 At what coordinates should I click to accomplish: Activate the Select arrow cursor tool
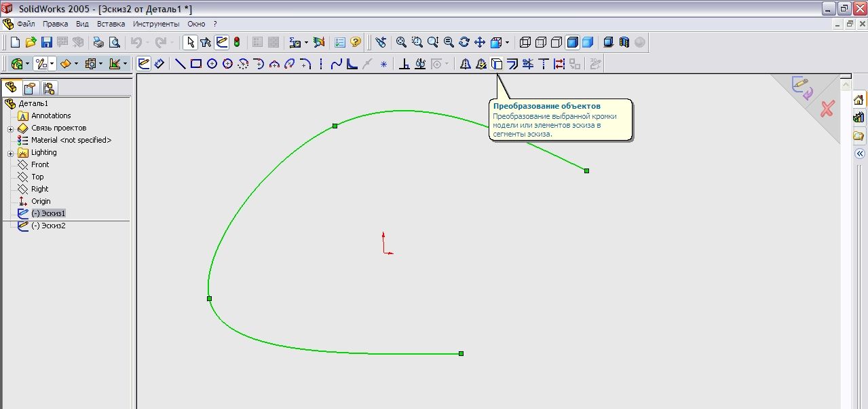coord(190,42)
